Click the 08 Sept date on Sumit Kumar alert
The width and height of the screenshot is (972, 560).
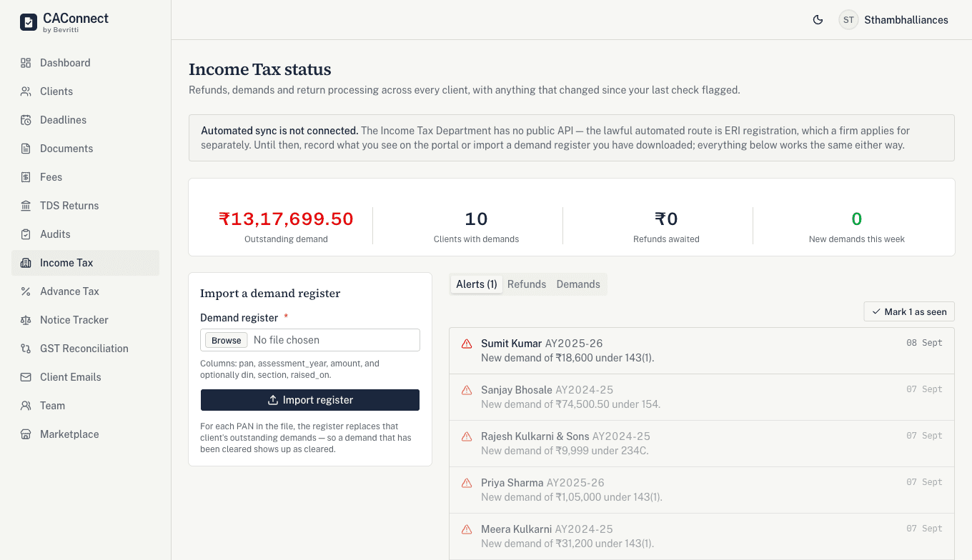click(924, 343)
